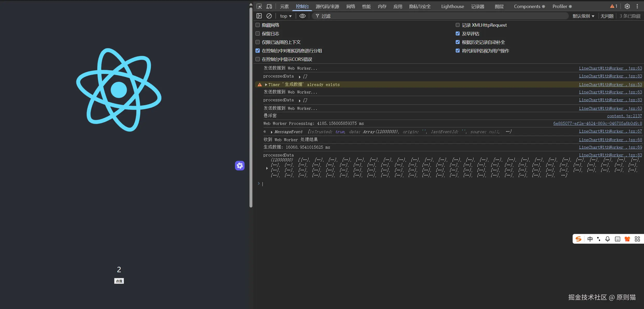
Task: Click the inspect element picker icon
Action: click(259, 6)
